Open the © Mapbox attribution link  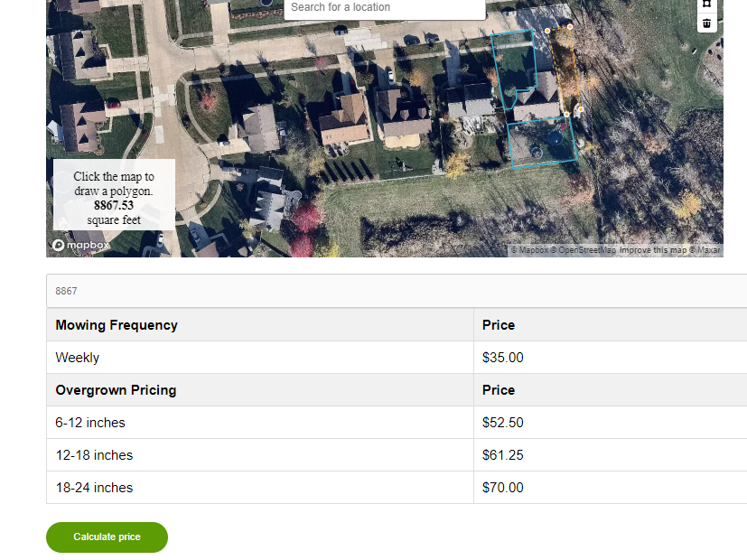pos(529,250)
